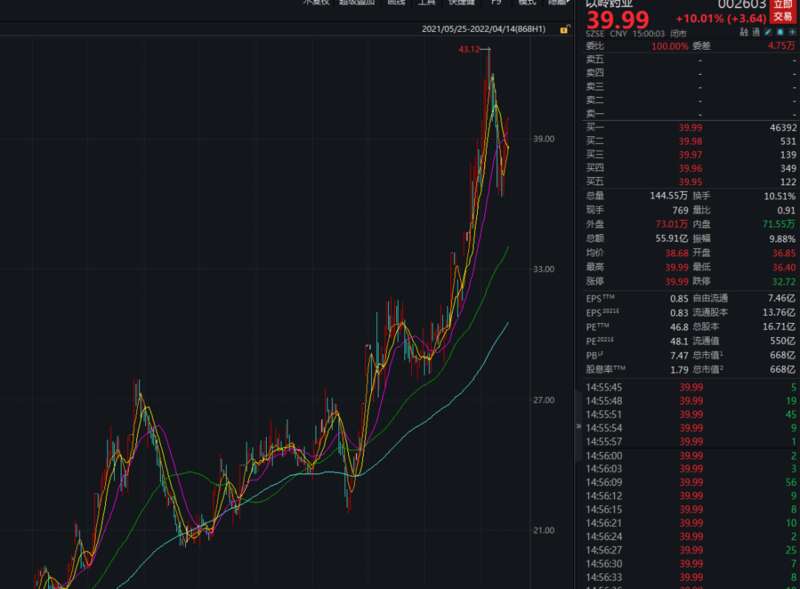
Task: Click the 流通股本 value 13.76亿
Action: 779,312
